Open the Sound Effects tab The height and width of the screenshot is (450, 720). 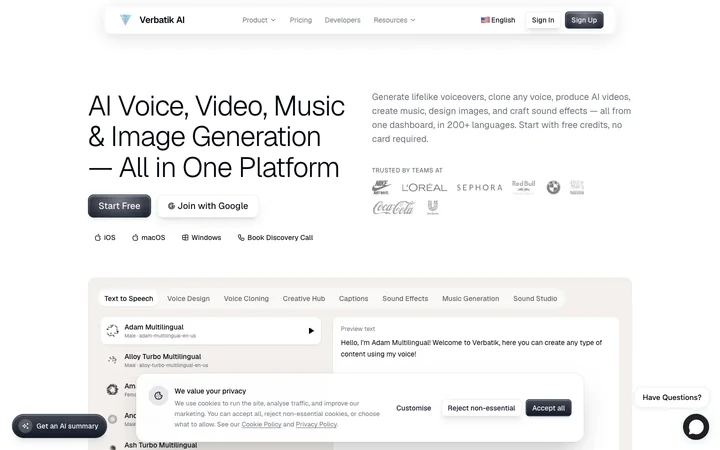pyautogui.click(x=405, y=298)
